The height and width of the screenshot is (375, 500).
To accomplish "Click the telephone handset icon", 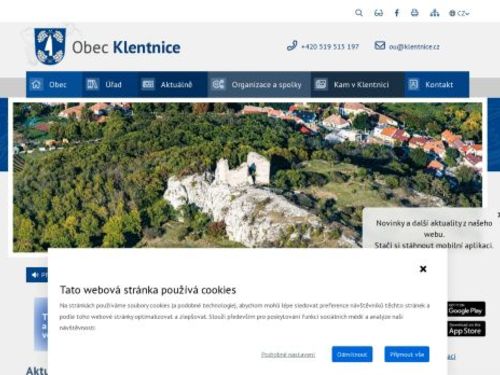I will (x=292, y=46).
